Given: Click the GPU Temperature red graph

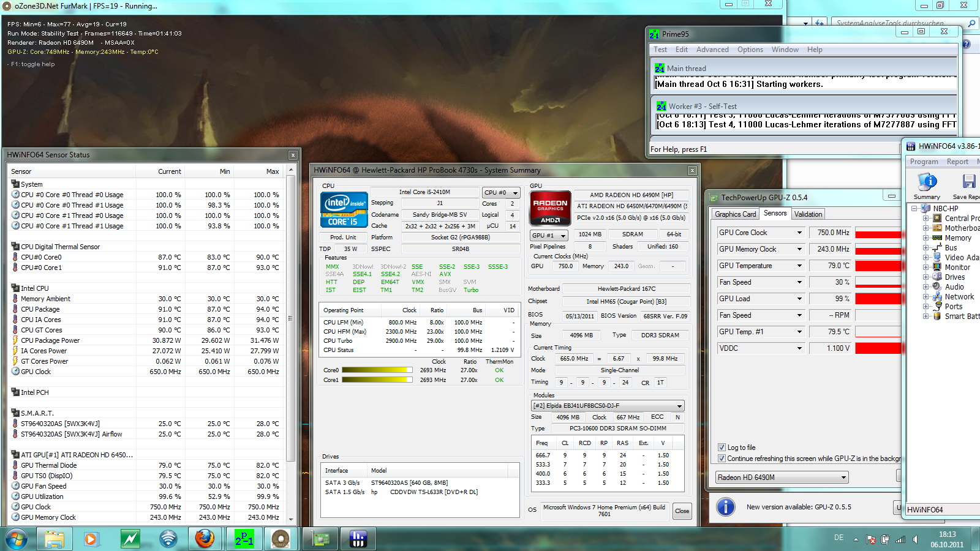Looking at the screenshot, I should 878,266.
